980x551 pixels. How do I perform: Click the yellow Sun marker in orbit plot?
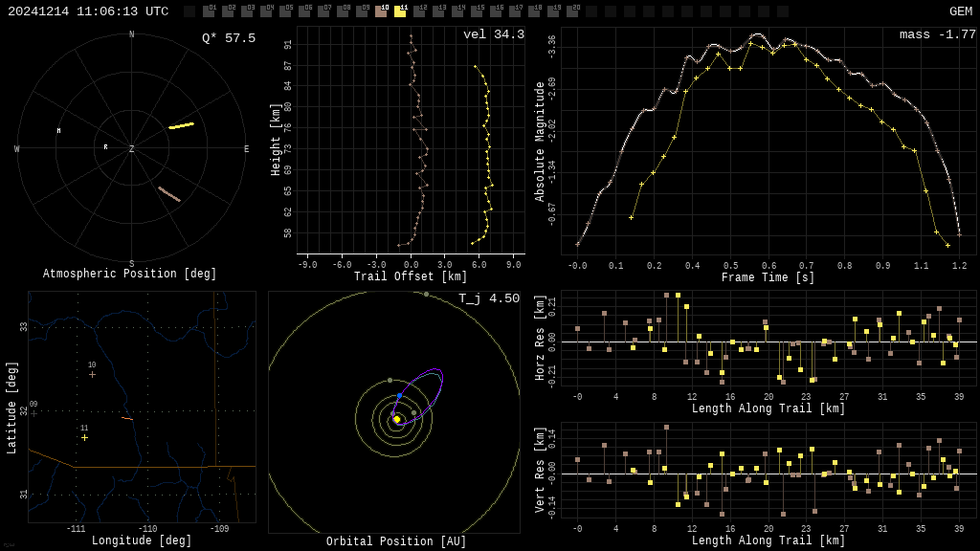(396, 419)
